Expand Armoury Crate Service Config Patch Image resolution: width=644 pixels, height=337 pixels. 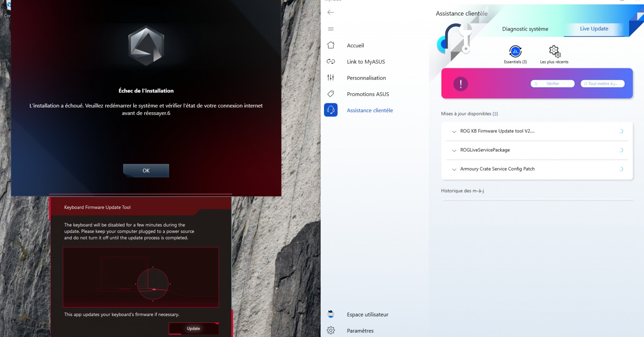pyautogui.click(x=454, y=169)
